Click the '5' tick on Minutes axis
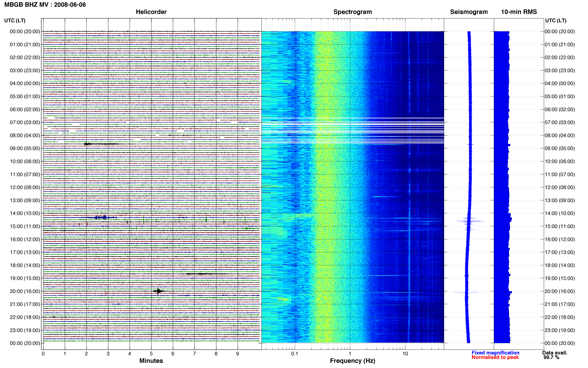The height and width of the screenshot is (368, 588). [x=151, y=354]
